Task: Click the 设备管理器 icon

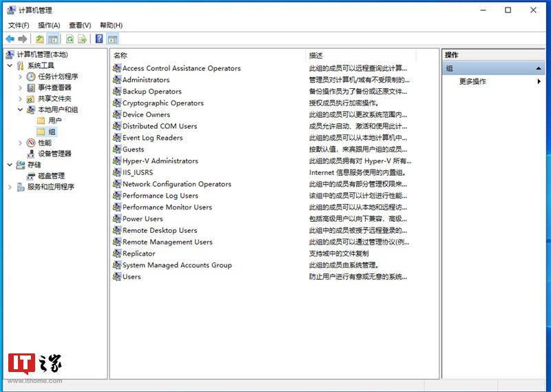Action: point(31,154)
